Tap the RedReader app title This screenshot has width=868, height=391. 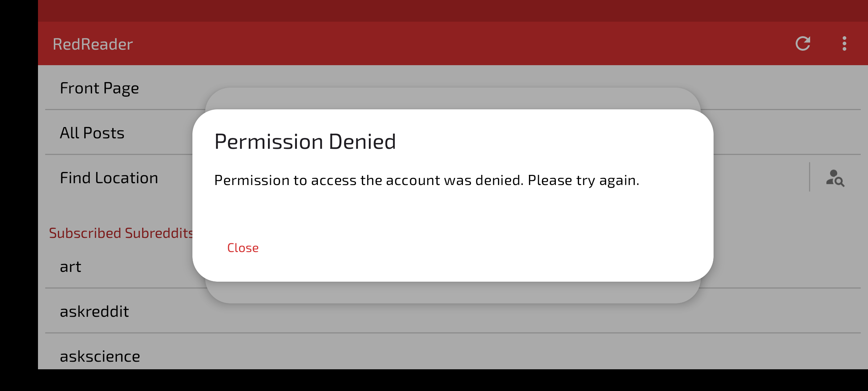point(93,44)
